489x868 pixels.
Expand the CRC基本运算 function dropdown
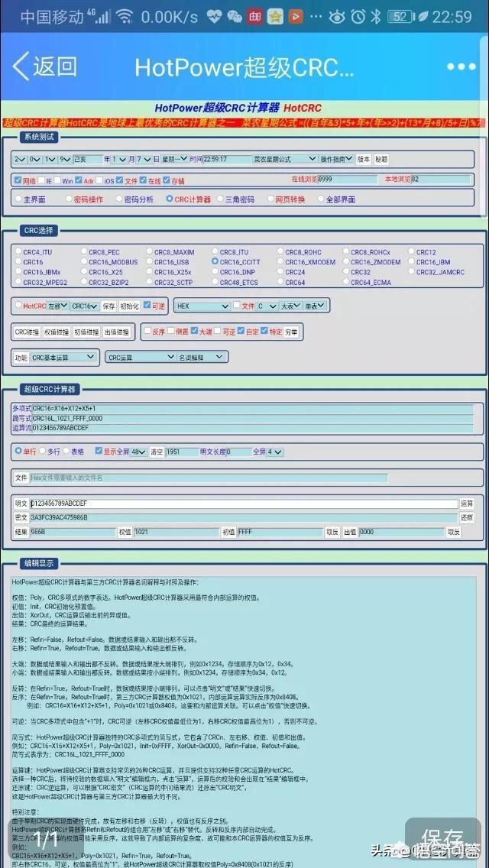click(64, 357)
